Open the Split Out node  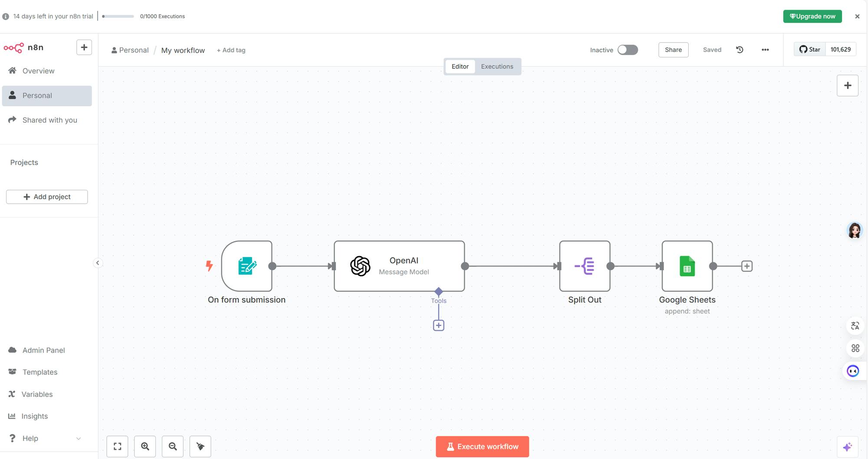[585, 266]
